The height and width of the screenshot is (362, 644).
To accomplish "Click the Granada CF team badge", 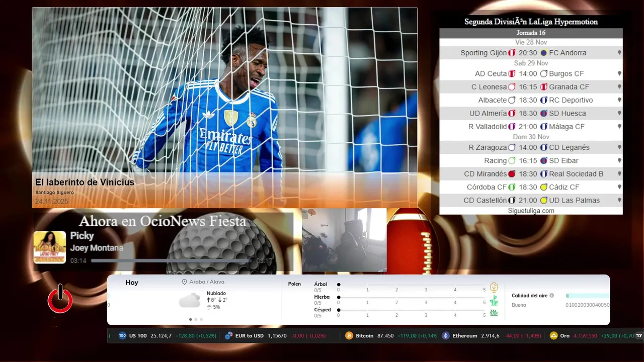I will 543,87.
